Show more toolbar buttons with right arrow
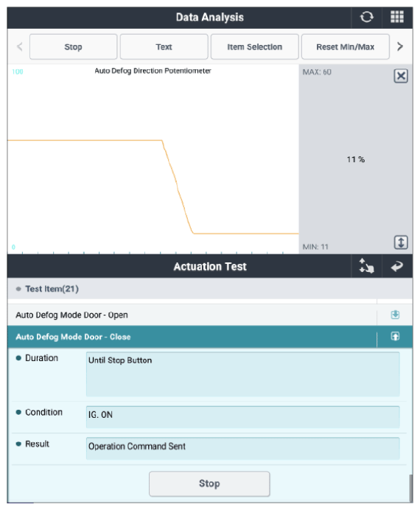 [x=400, y=46]
